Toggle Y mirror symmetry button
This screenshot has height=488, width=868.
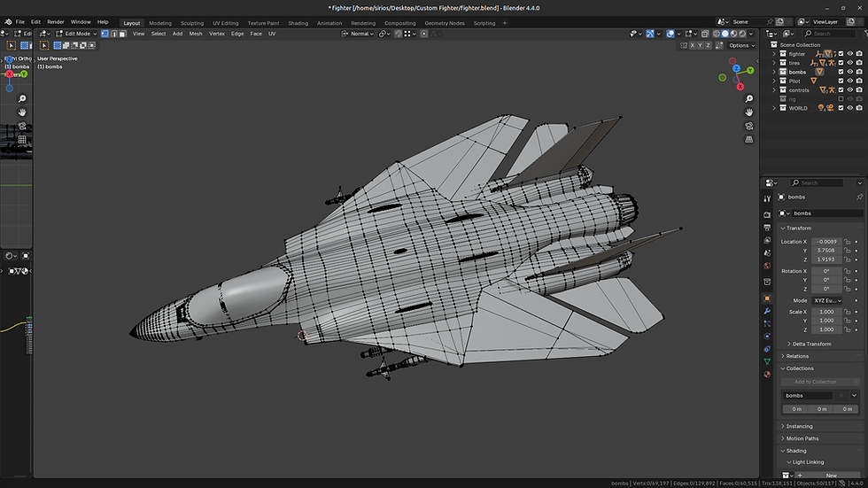click(x=700, y=45)
